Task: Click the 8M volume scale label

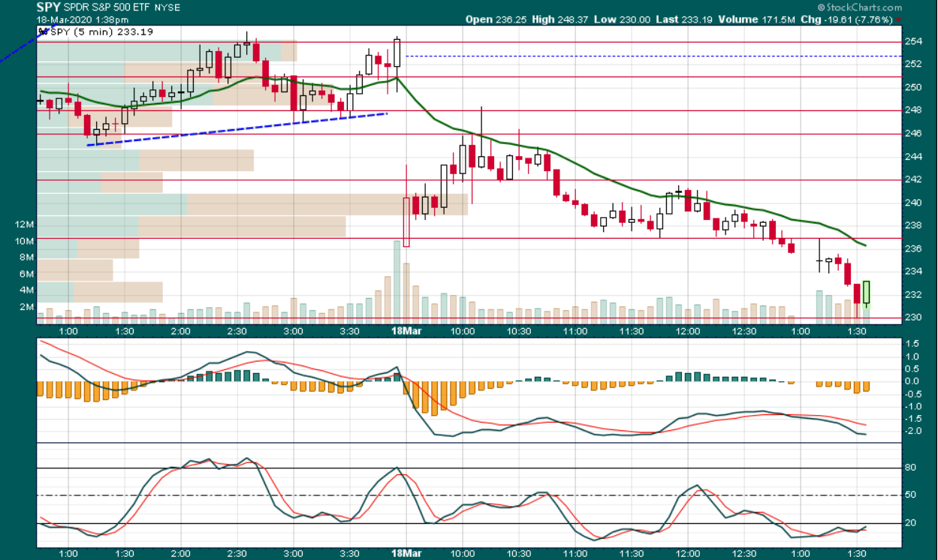Action: [x=26, y=257]
